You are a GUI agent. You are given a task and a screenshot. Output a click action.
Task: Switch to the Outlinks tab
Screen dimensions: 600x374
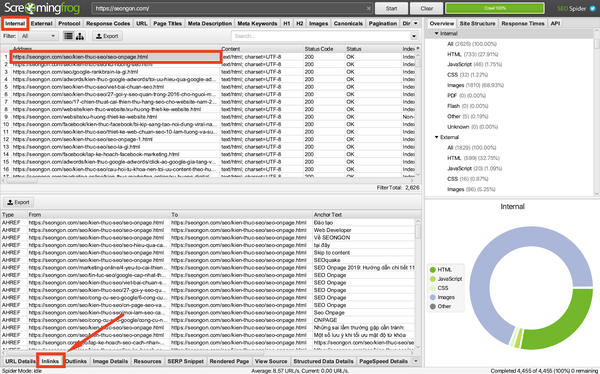pyautogui.click(x=76, y=361)
